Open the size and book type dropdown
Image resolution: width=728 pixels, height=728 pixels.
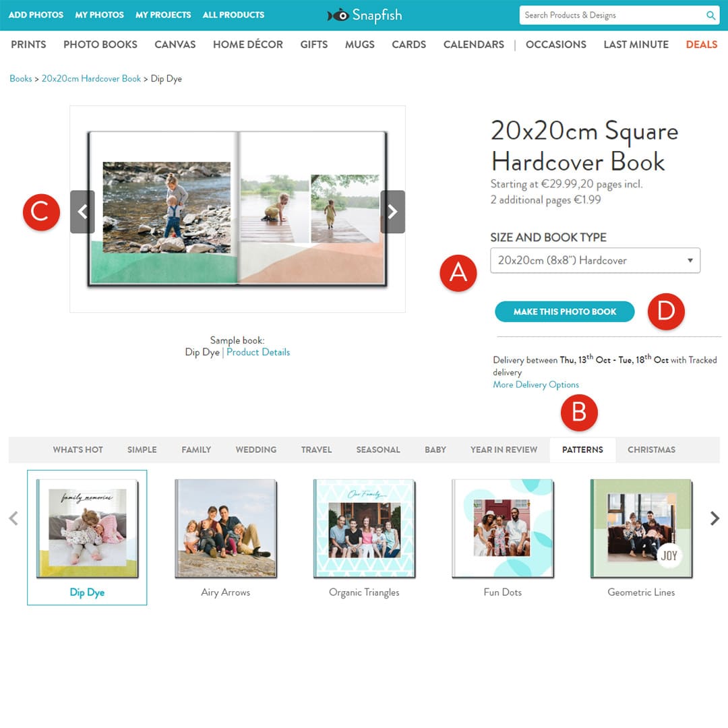[x=595, y=260]
